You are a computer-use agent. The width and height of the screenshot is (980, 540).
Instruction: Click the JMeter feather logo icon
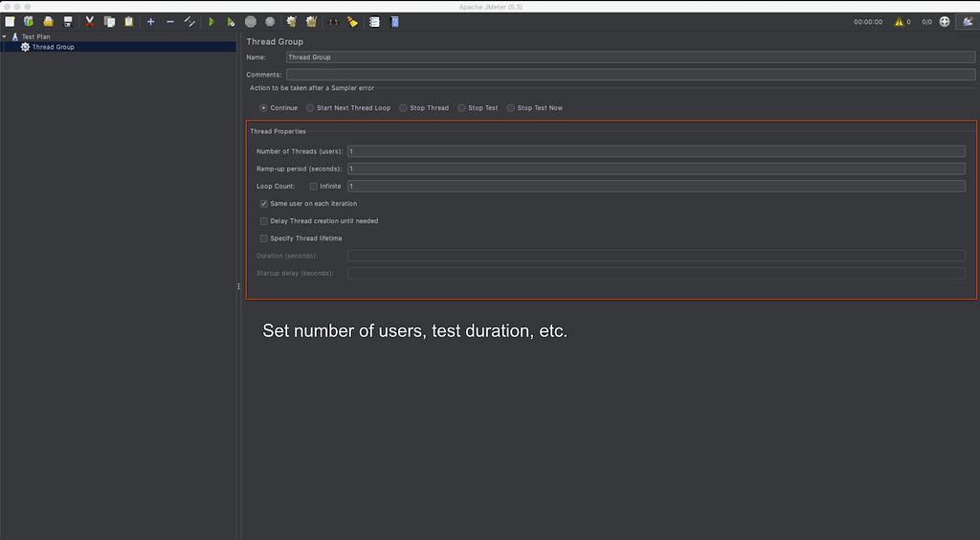968,22
